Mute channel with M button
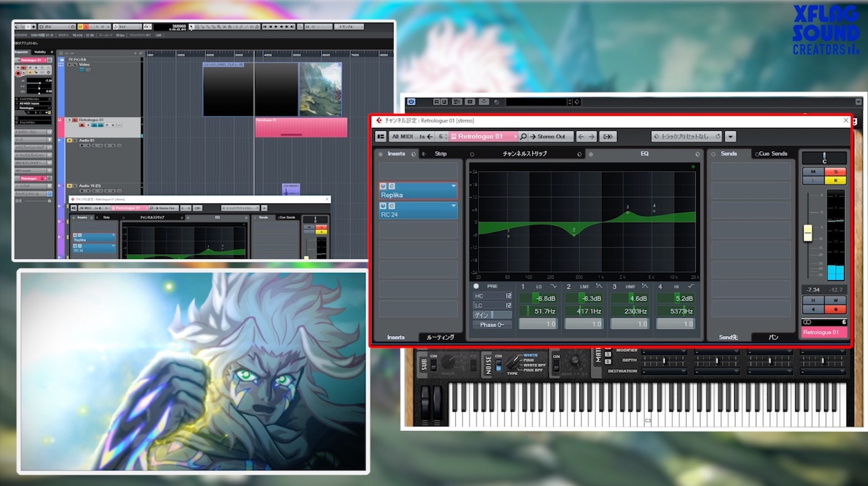The height and width of the screenshot is (486, 868). [x=813, y=172]
